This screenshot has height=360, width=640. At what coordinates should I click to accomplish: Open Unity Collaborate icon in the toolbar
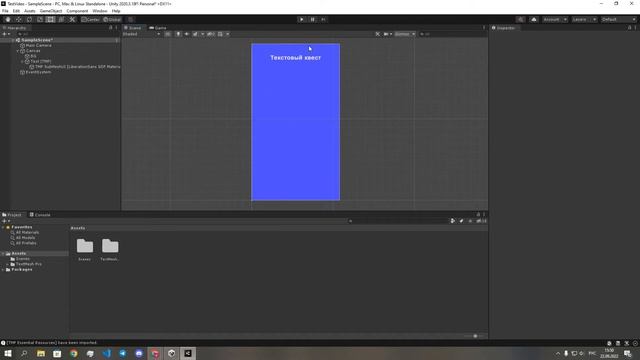(x=520, y=19)
